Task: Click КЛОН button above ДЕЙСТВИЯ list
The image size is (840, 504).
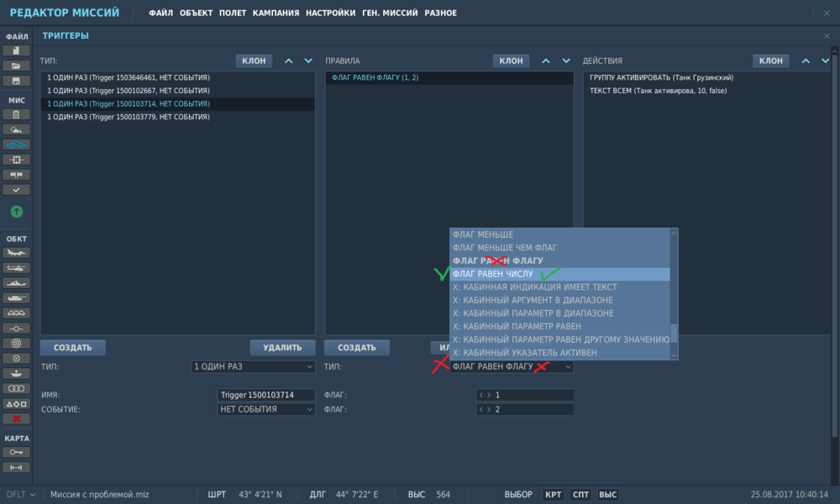Action: pyautogui.click(x=771, y=61)
